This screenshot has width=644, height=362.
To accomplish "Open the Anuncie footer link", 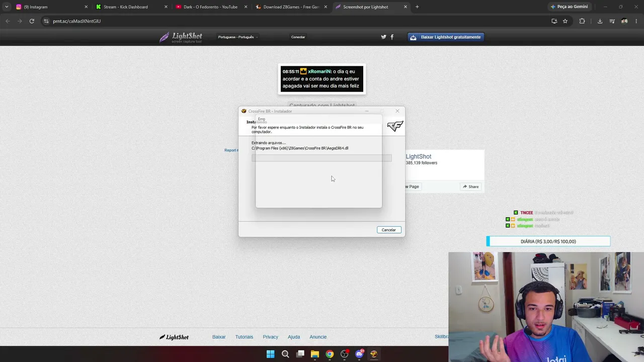I will coord(318,337).
